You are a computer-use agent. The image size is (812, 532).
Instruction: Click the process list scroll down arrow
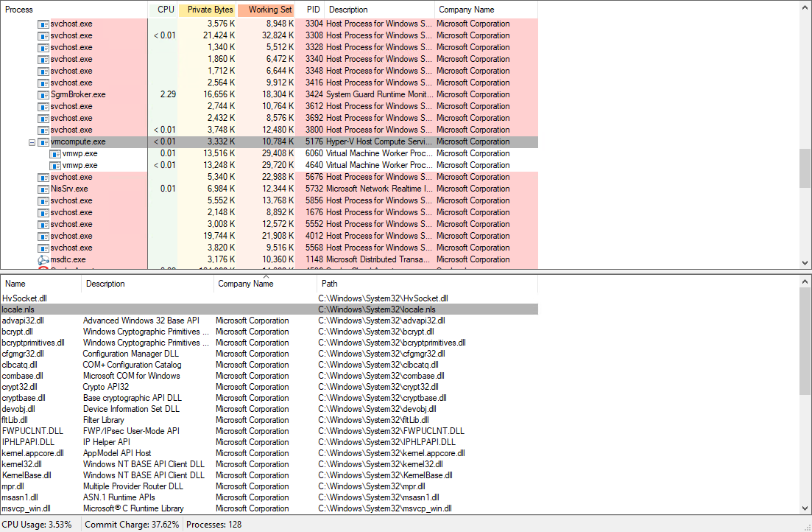pos(805,263)
